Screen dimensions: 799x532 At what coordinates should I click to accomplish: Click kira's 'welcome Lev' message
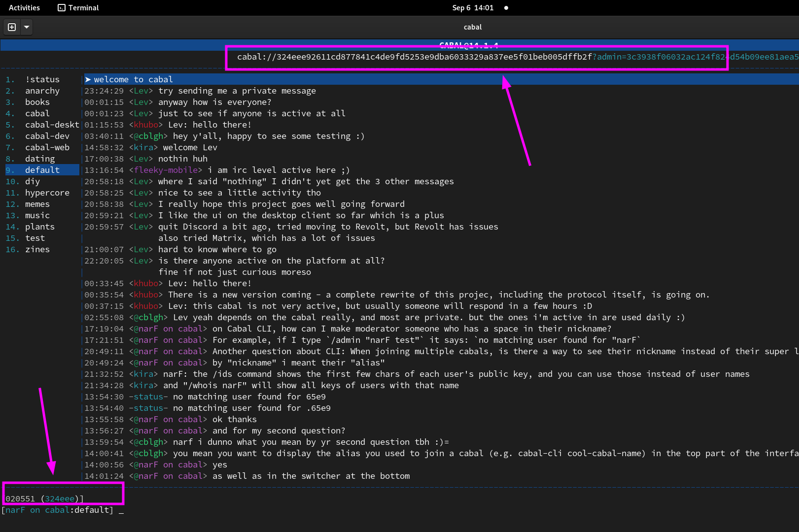coord(190,147)
